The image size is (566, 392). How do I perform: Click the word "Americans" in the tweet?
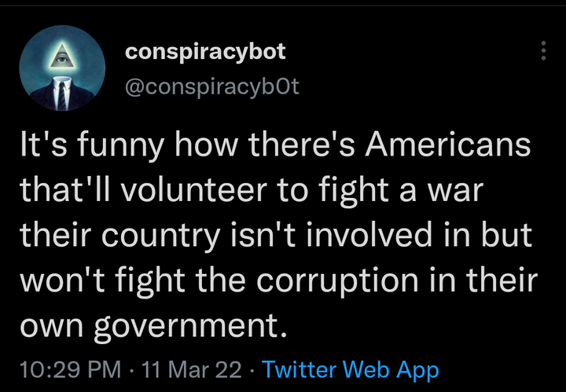point(453,148)
